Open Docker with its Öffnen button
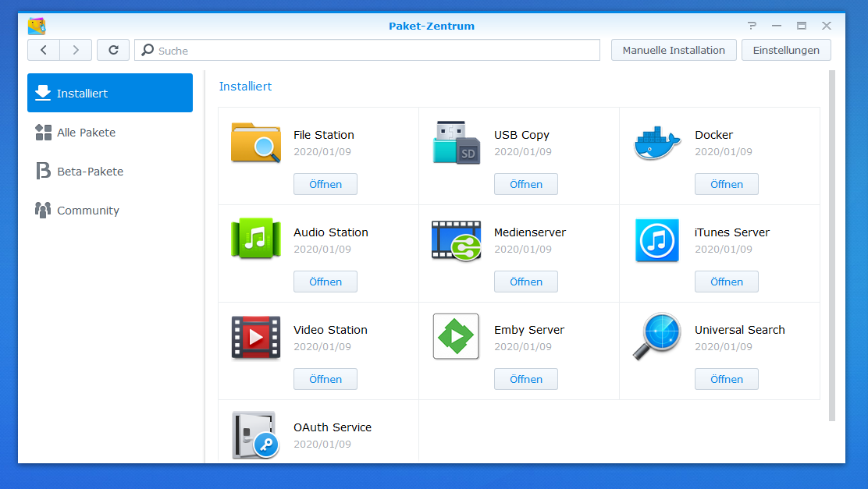The height and width of the screenshot is (489, 868). click(727, 184)
